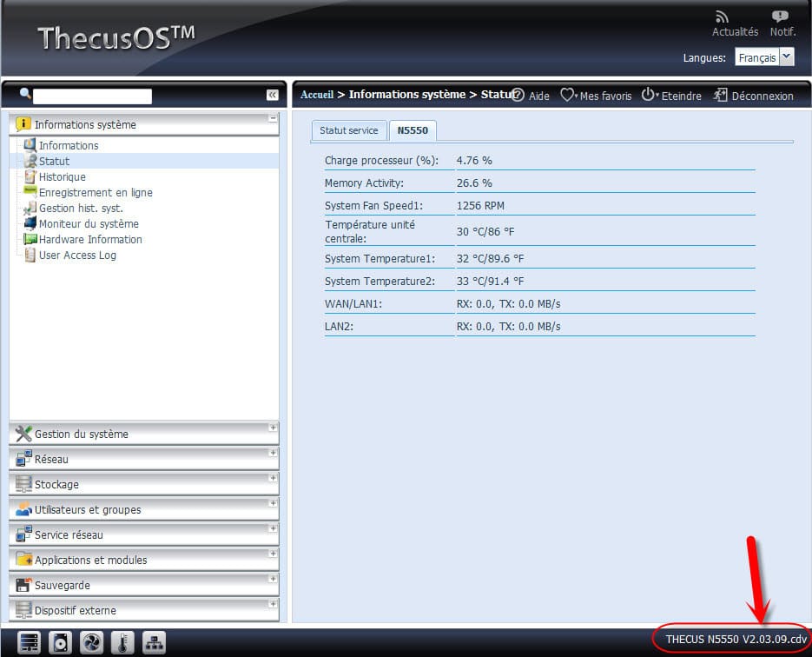Screen dimensions: 812x657
Task: Open RAID status icon in bottom bar
Action: pos(29,643)
